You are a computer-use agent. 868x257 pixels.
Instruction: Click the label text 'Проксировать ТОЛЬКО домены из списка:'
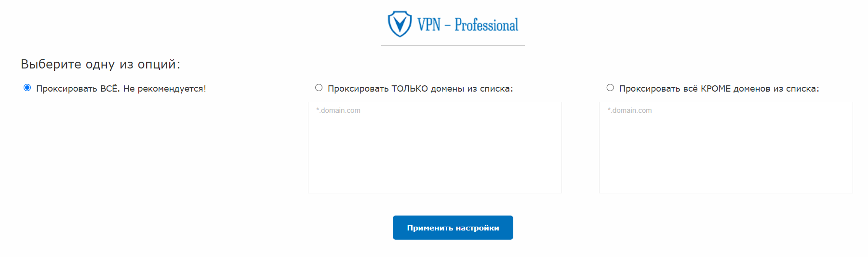coord(420,89)
